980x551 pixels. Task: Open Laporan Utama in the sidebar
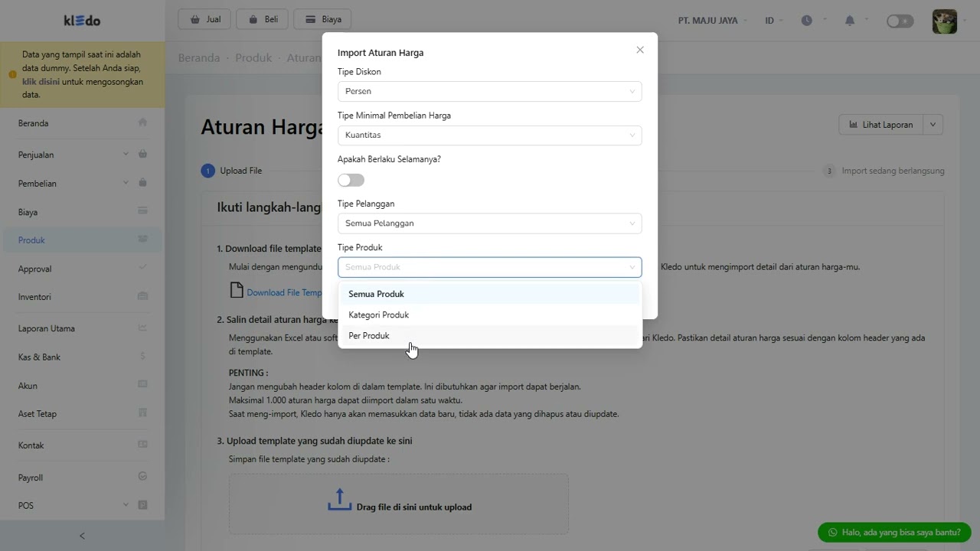[82, 328]
